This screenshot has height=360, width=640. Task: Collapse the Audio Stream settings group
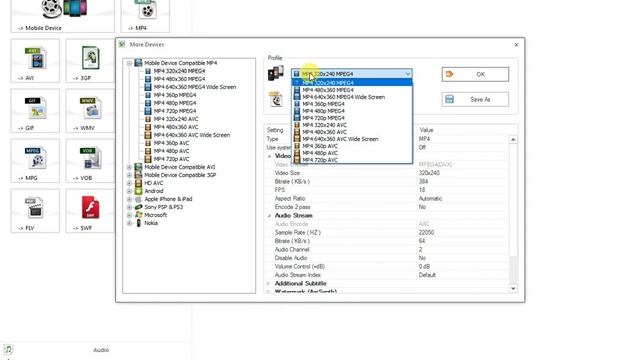(269, 216)
